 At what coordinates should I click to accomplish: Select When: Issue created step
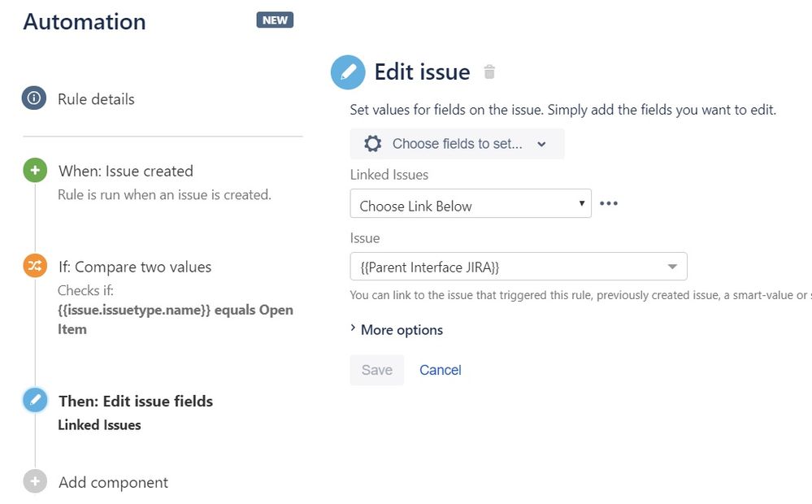point(125,171)
